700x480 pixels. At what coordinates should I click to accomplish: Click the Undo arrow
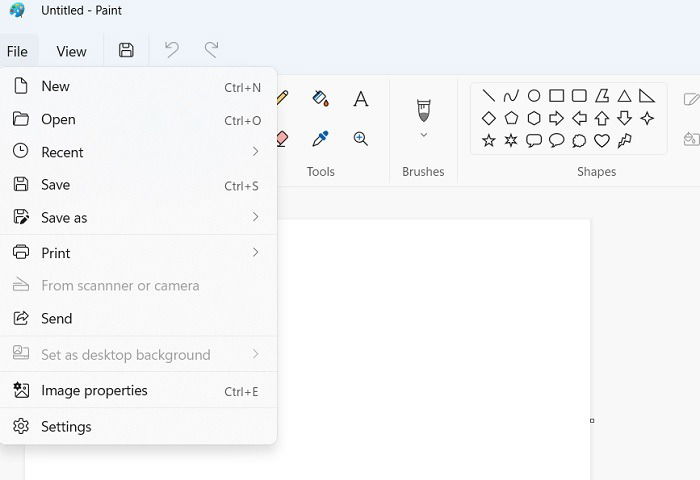click(172, 50)
